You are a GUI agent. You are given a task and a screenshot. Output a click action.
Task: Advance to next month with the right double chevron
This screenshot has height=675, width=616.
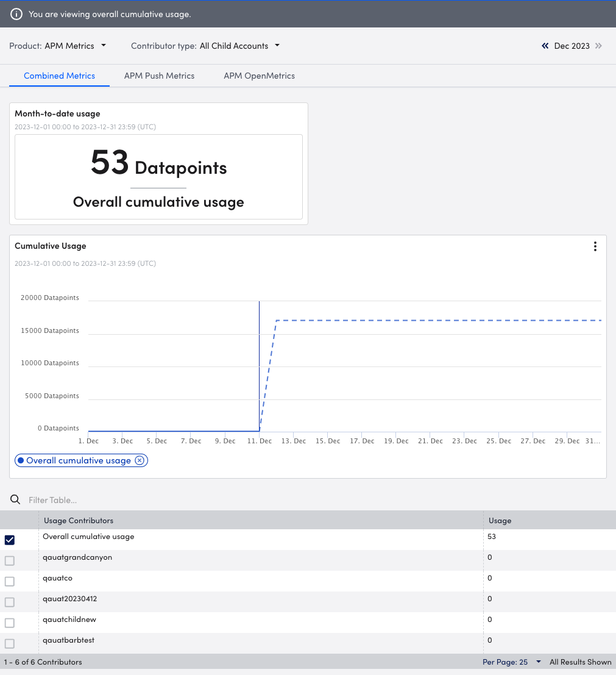[598, 46]
